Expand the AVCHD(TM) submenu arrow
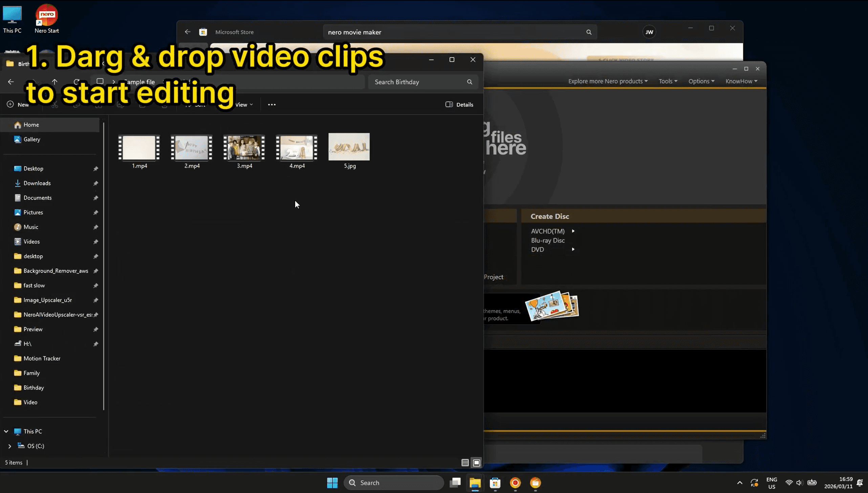 [x=573, y=231]
